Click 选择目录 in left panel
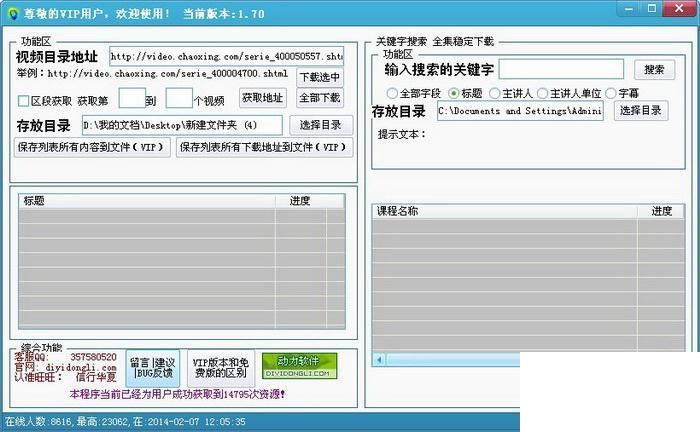Screen dimensions: 700x432 tap(321, 125)
